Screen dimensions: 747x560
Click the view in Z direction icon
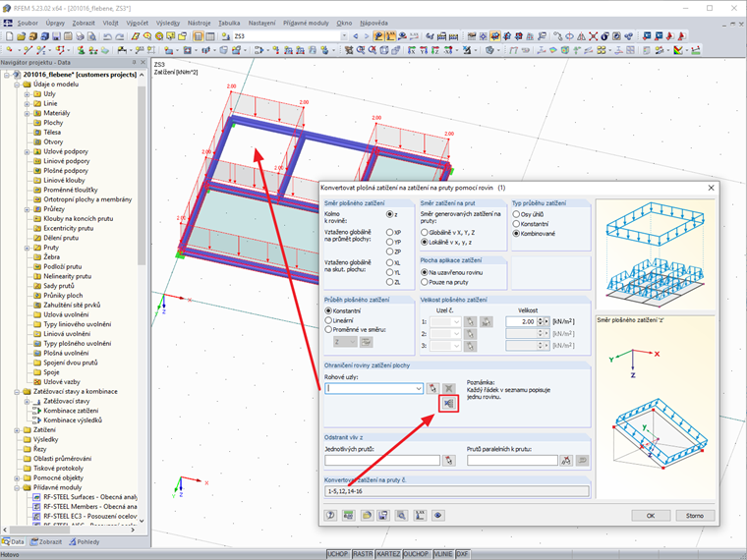tap(435, 50)
